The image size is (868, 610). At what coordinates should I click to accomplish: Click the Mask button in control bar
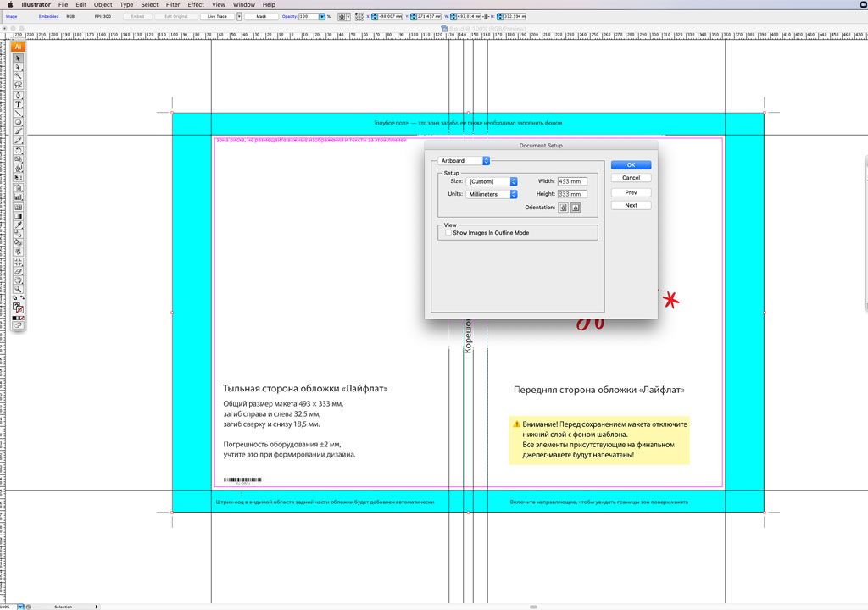[261, 17]
